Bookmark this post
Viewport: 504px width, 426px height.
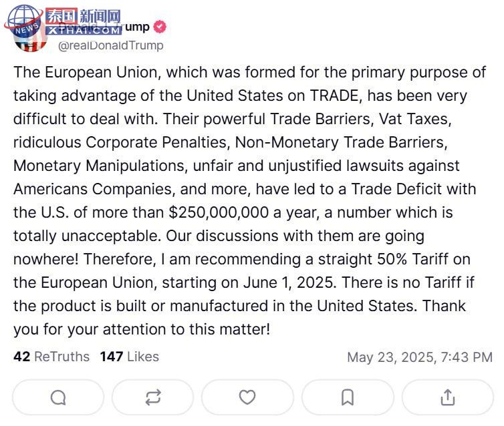click(x=348, y=397)
